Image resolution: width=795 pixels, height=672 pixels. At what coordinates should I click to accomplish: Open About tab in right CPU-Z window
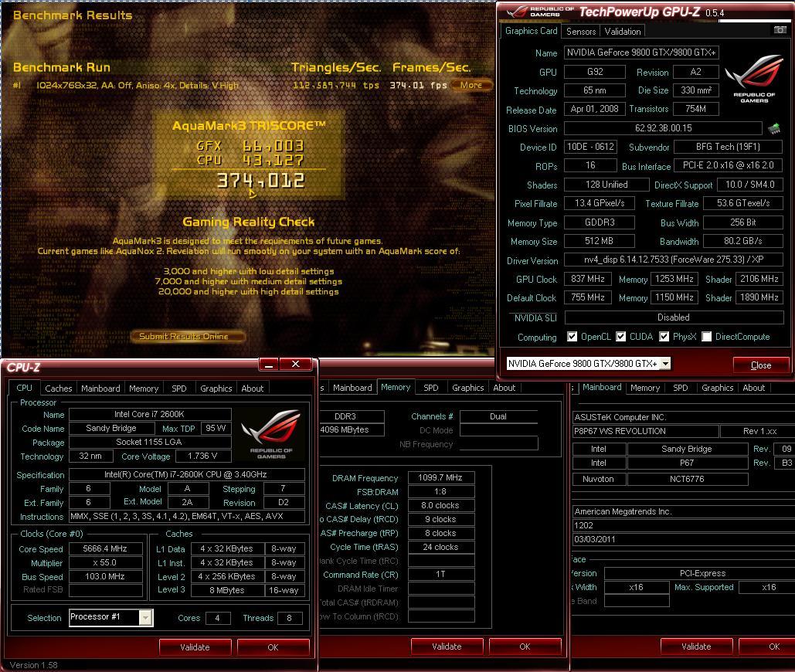coord(753,389)
